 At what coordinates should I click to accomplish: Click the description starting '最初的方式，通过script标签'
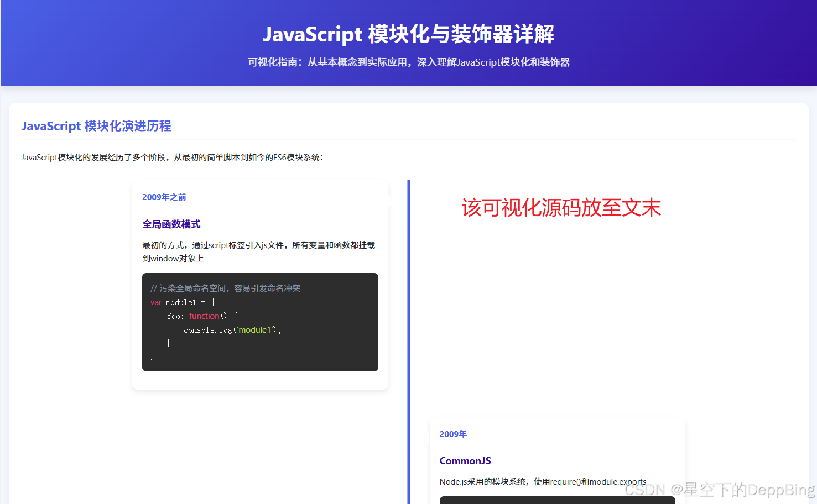point(259,251)
